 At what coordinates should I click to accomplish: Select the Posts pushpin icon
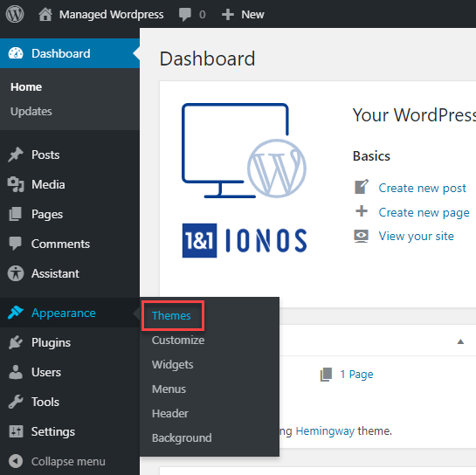point(16,155)
